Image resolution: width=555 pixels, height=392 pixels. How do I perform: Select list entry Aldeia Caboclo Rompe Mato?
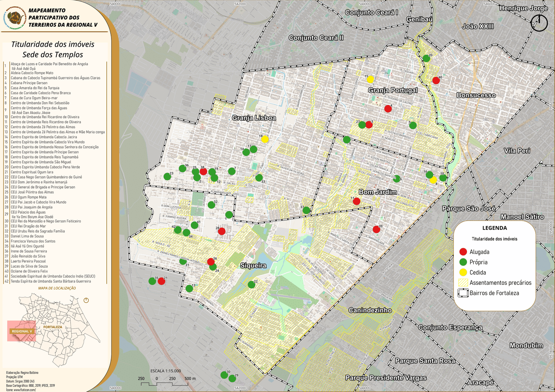(x=32, y=73)
